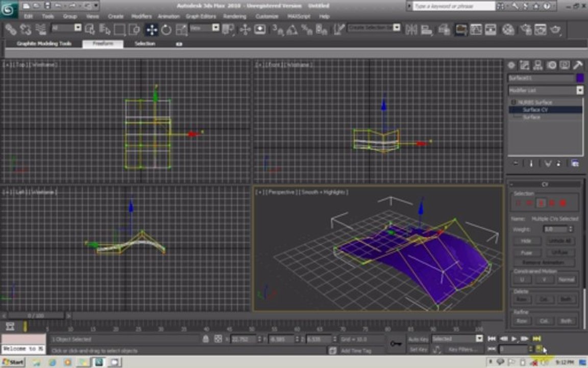Image resolution: width=588 pixels, height=368 pixels.
Task: Choose the Rectangular Selection Region tool
Action: pyautogui.click(x=119, y=29)
